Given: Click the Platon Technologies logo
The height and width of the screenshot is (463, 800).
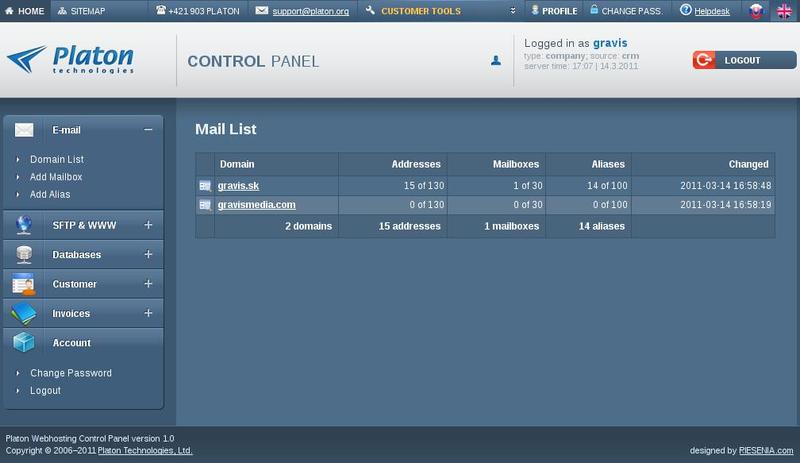Looking at the screenshot, I should [x=70, y=60].
